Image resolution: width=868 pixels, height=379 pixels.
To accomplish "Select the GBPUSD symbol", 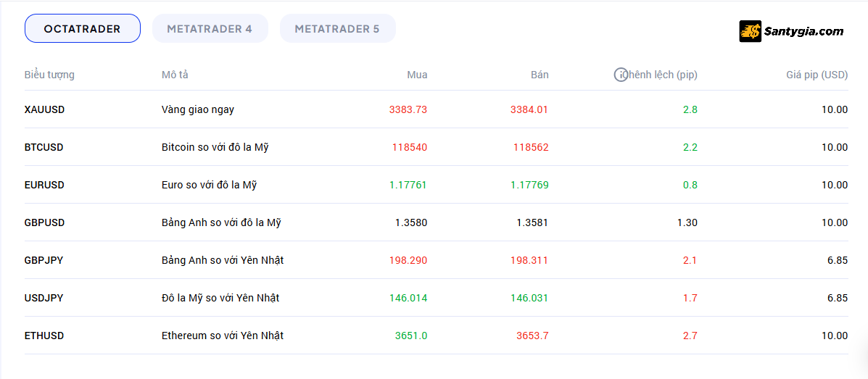I will click(45, 222).
